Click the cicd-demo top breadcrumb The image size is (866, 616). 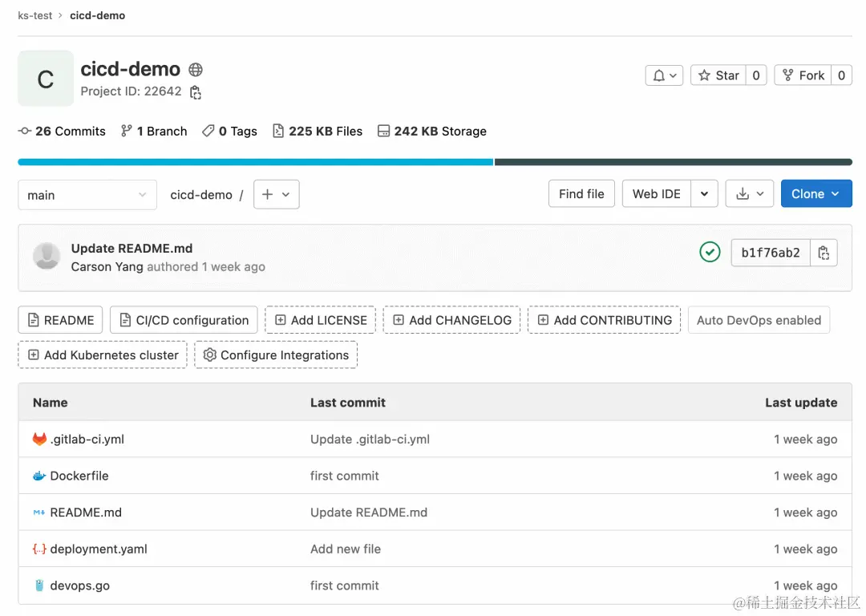tap(97, 15)
